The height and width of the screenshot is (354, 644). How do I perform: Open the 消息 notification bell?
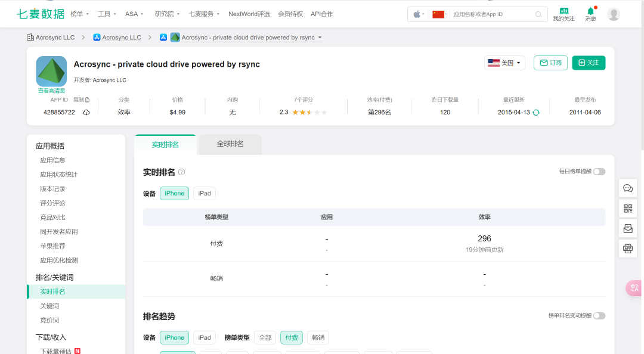(590, 11)
